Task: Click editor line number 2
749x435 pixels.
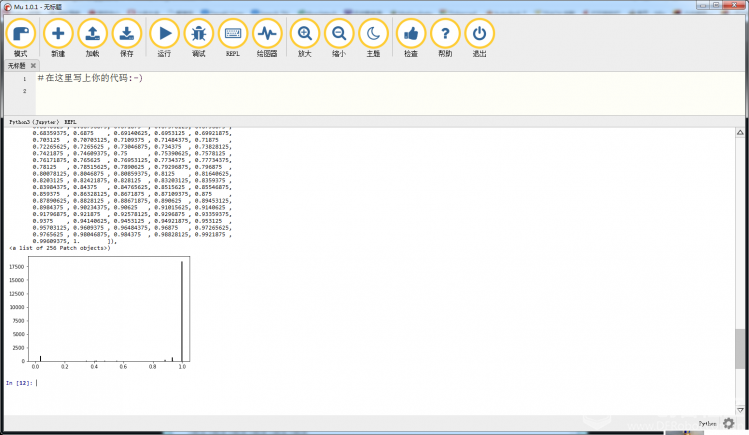Action: pos(24,91)
